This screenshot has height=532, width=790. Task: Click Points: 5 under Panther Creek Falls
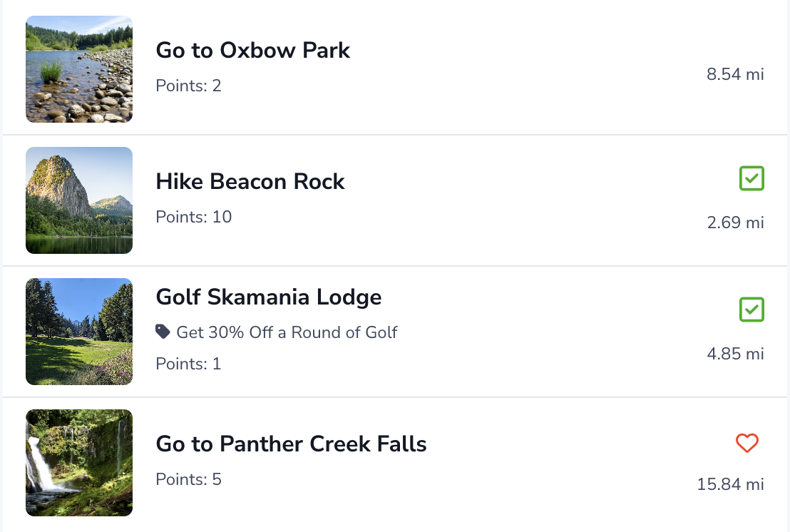(189, 479)
